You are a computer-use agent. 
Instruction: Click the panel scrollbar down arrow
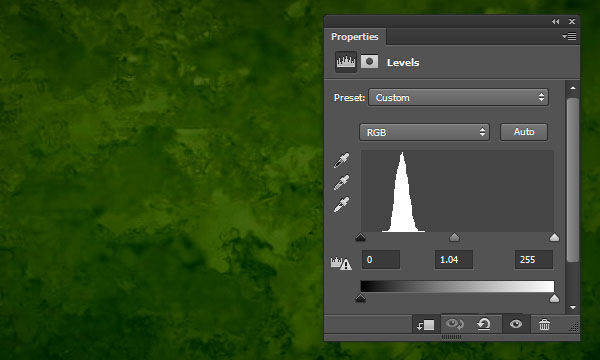(x=573, y=307)
